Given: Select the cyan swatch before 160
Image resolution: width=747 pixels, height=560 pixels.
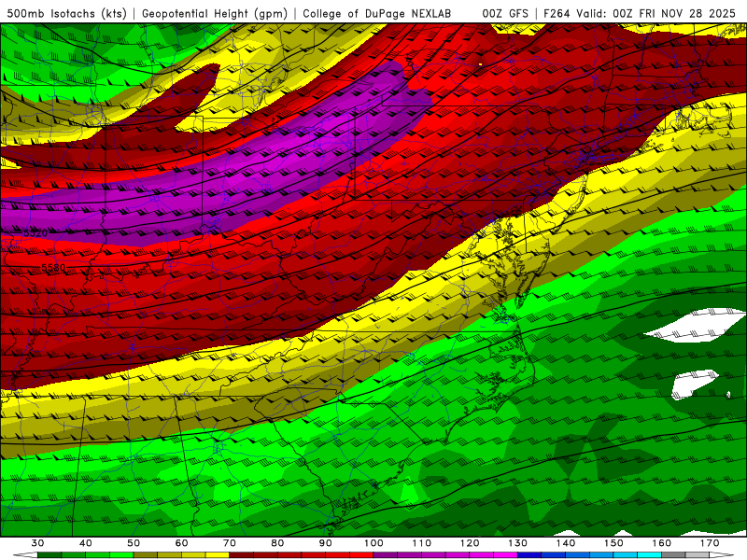Looking at the screenshot, I should click(650, 555).
